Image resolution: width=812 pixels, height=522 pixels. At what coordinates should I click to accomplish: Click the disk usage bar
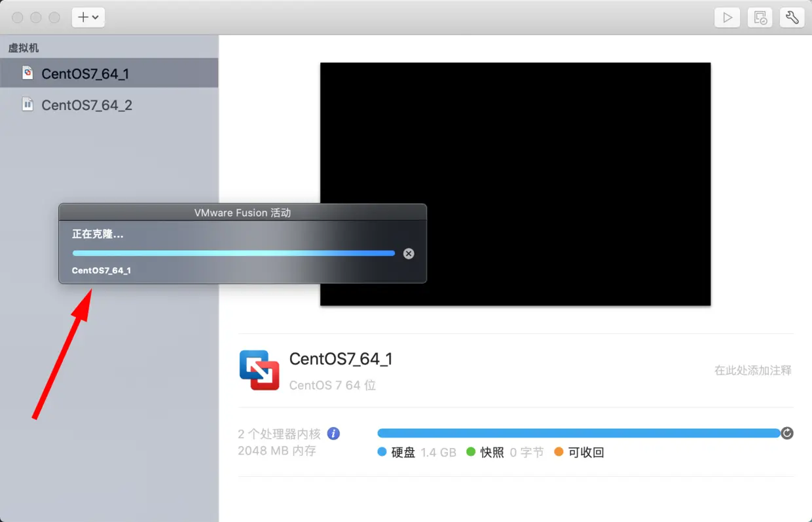(x=578, y=433)
